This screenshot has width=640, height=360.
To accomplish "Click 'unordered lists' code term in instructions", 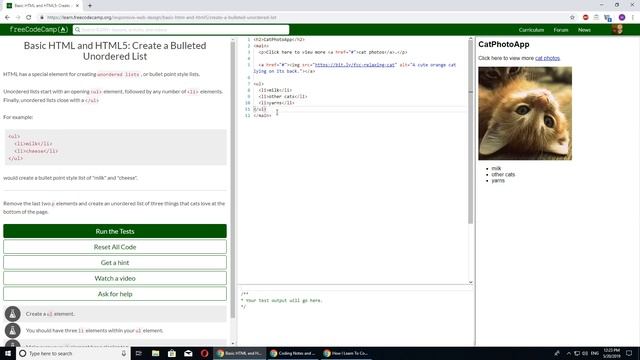I will coord(118,74).
